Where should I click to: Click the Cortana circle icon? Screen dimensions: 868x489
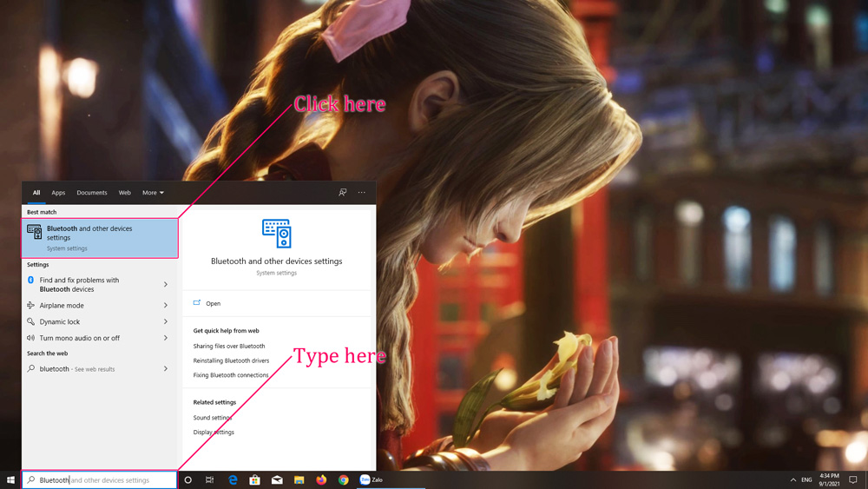pyautogui.click(x=187, y=480)
